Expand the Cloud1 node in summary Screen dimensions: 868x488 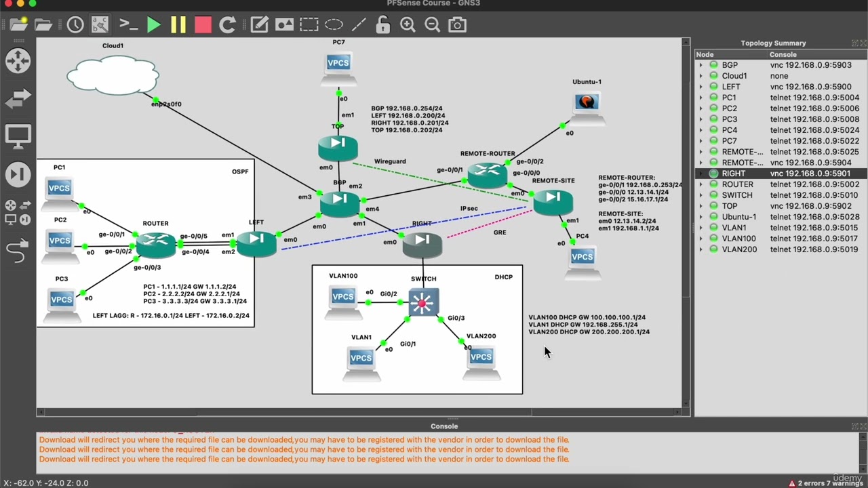point(701,76)
